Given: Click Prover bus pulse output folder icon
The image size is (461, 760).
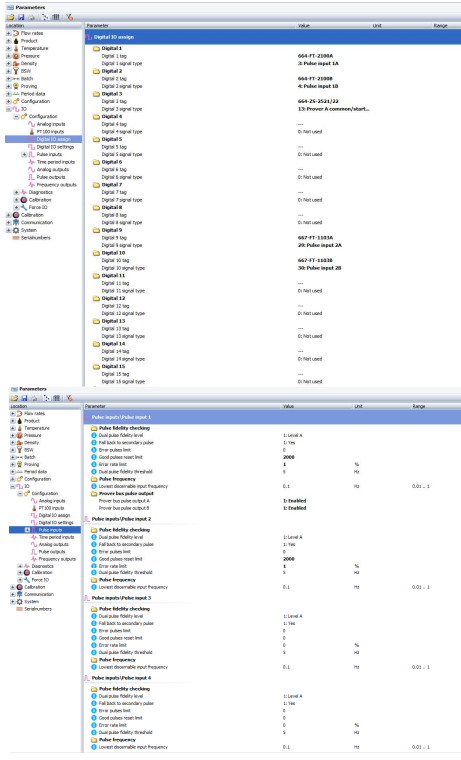Looking at the screenshot, I should [x=94, y=493].
